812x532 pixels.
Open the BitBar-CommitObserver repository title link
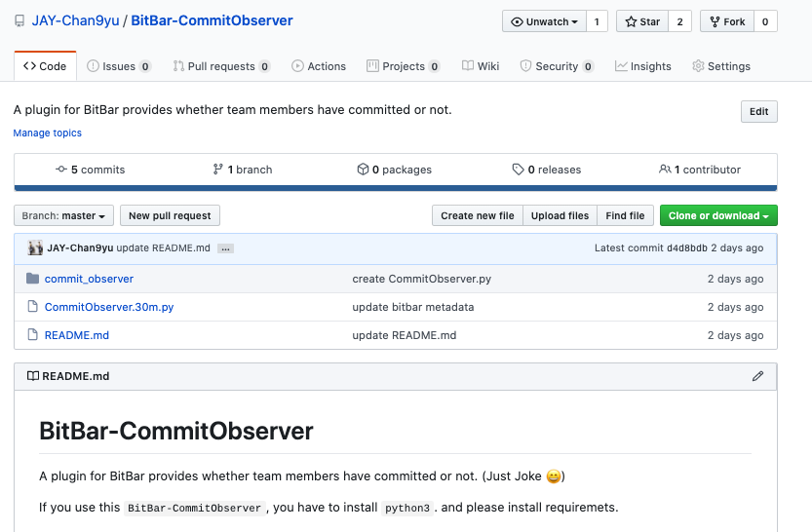click(212, 20)
